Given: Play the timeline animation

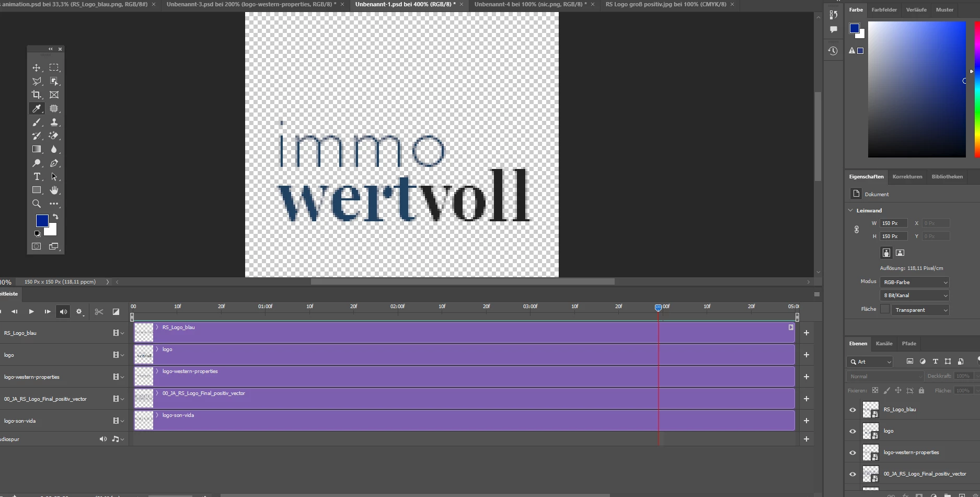Looking at the screenshot, I should [31, 312].
